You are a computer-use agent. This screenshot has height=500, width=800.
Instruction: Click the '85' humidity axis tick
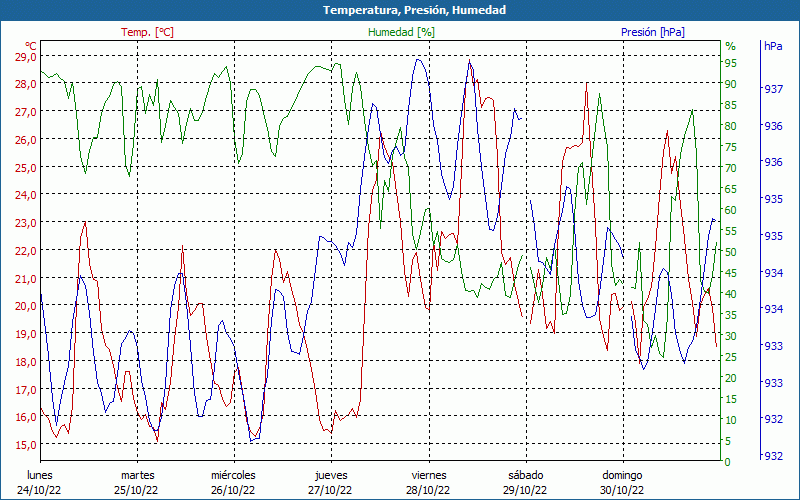(x=731, y=105)
